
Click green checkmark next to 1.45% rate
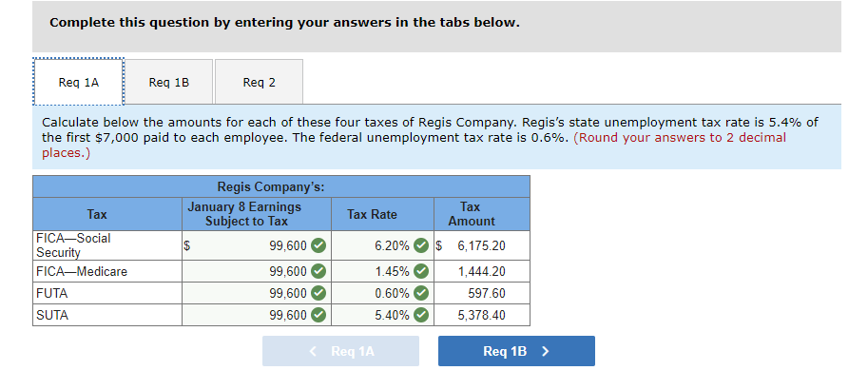[x=421, y=271]
